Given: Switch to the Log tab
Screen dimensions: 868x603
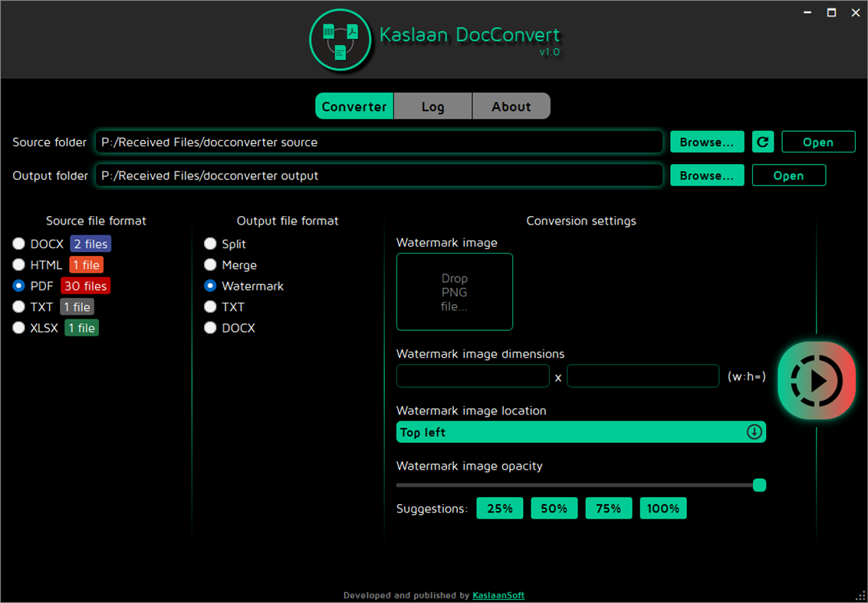Looking at the screenshot, I should click(432, 106).
